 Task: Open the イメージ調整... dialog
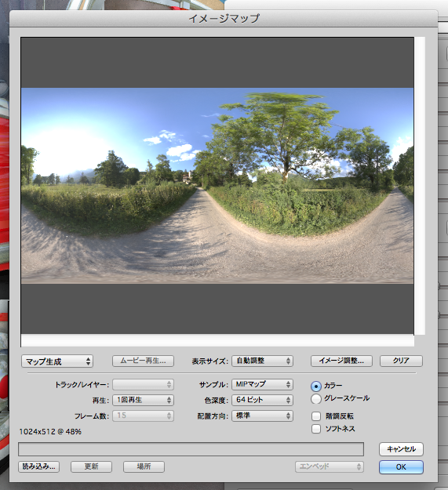341,361
